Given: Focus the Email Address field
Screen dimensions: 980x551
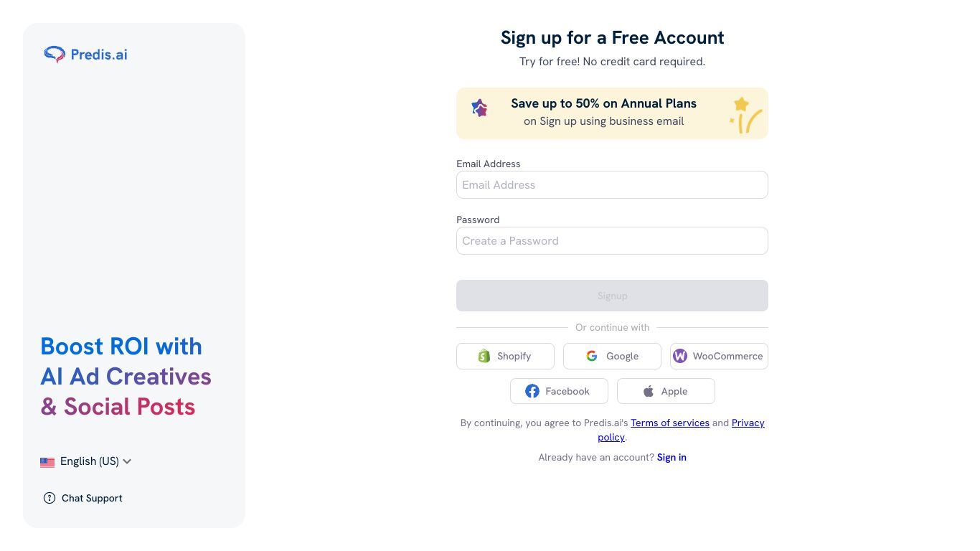Looking at the screenshot, I should [612, 184].
